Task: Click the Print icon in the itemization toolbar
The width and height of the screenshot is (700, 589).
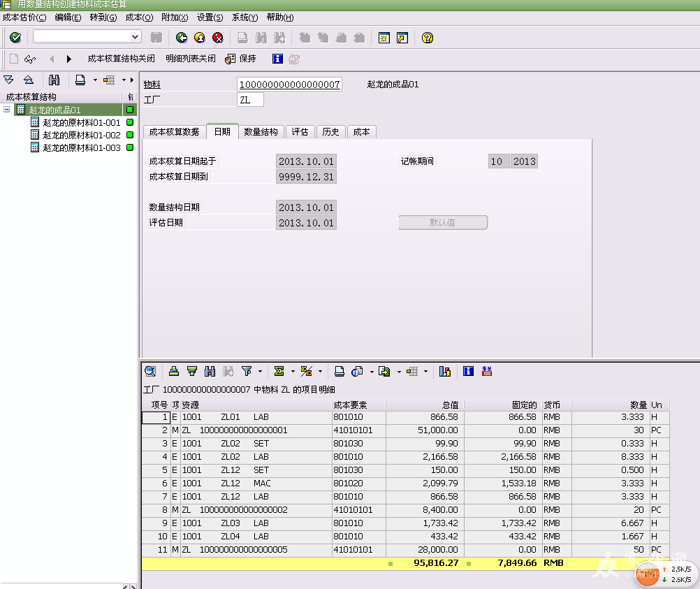Action: pos(340,371)
